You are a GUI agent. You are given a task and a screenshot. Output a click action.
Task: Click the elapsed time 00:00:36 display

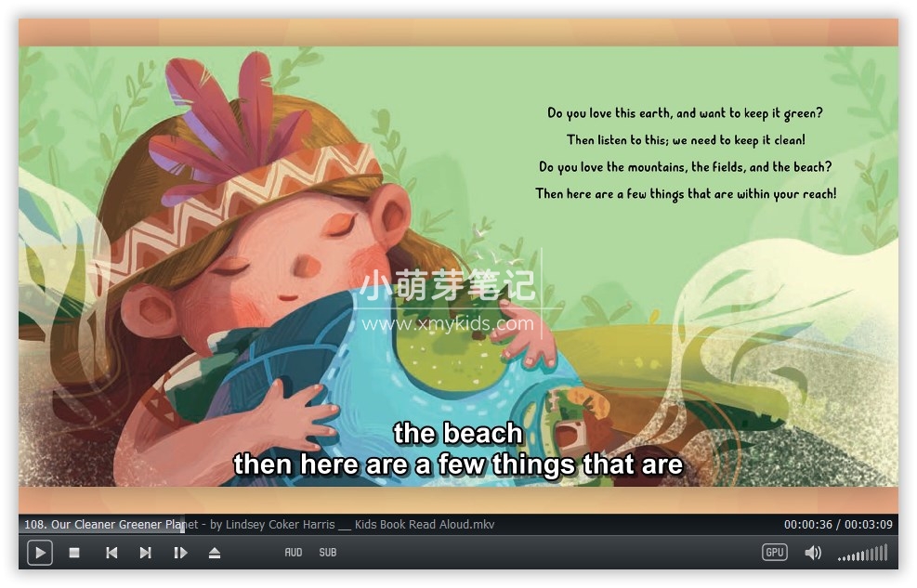pos(809,524)
